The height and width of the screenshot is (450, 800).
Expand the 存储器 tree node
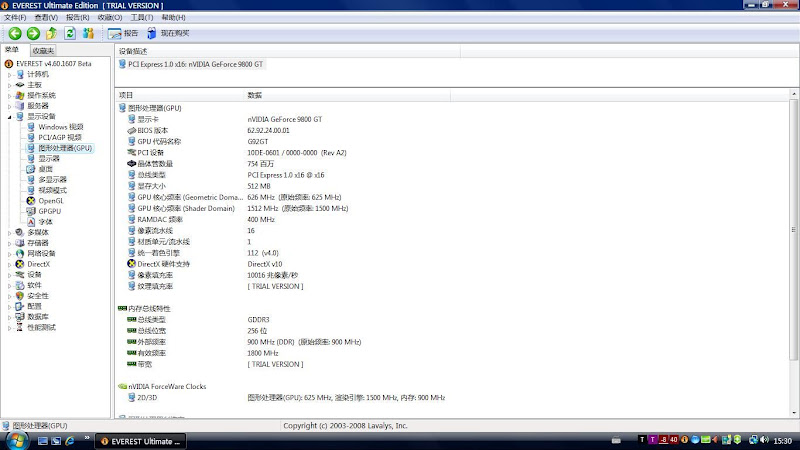pos(9,243)
